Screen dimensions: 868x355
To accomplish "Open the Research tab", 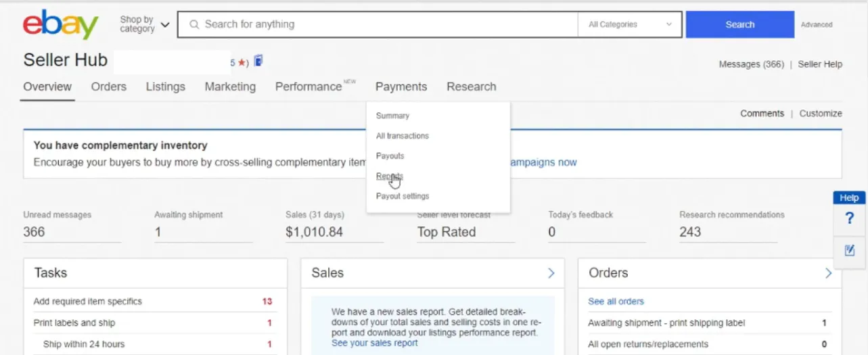I will (472, 87).
